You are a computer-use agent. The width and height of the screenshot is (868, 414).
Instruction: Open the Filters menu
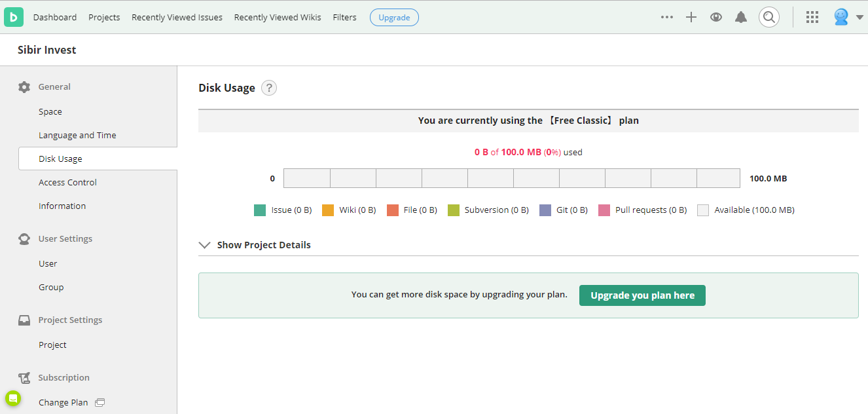coord(344,18)
